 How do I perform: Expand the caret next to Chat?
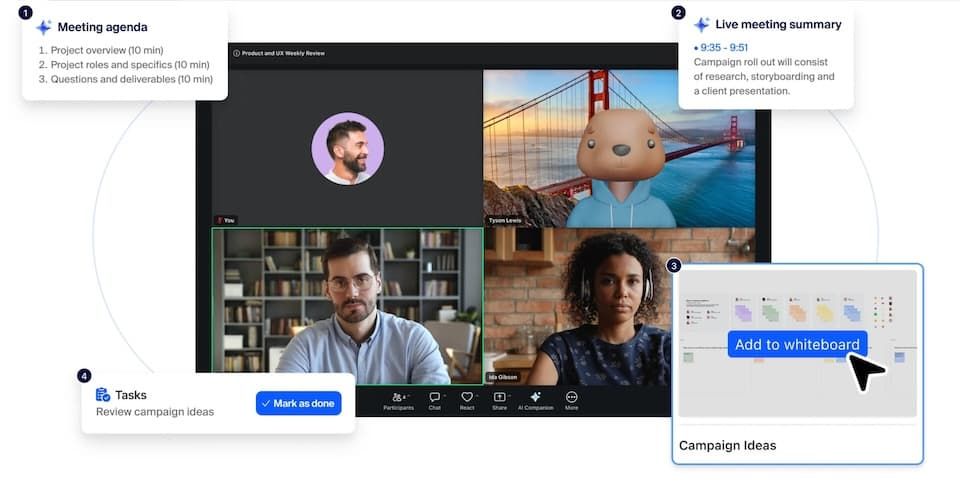[444, 396]
